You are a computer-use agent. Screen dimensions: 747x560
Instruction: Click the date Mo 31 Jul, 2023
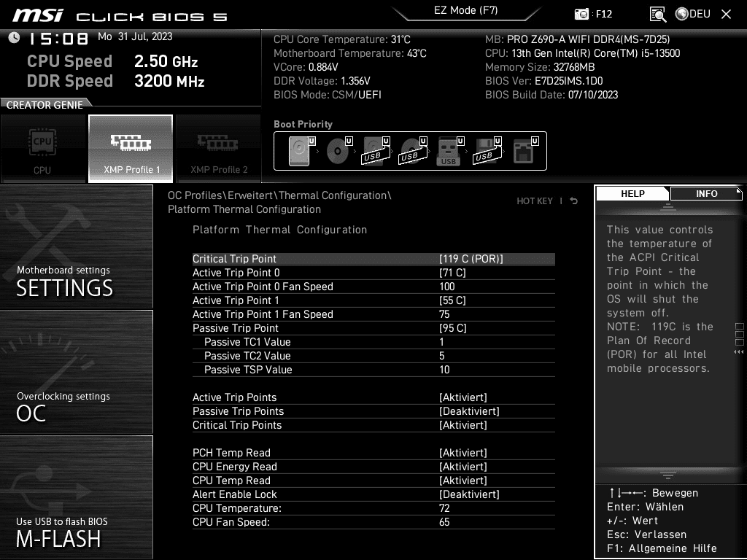coord(135,36)
